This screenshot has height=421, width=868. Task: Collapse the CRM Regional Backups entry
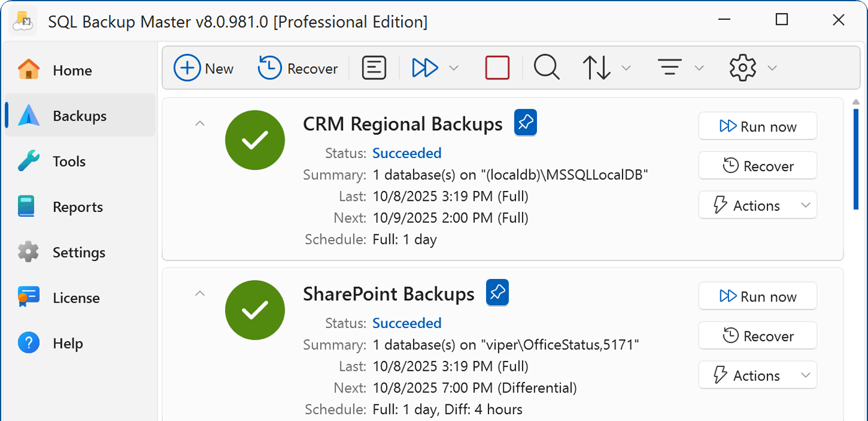[x=200, y=123]
